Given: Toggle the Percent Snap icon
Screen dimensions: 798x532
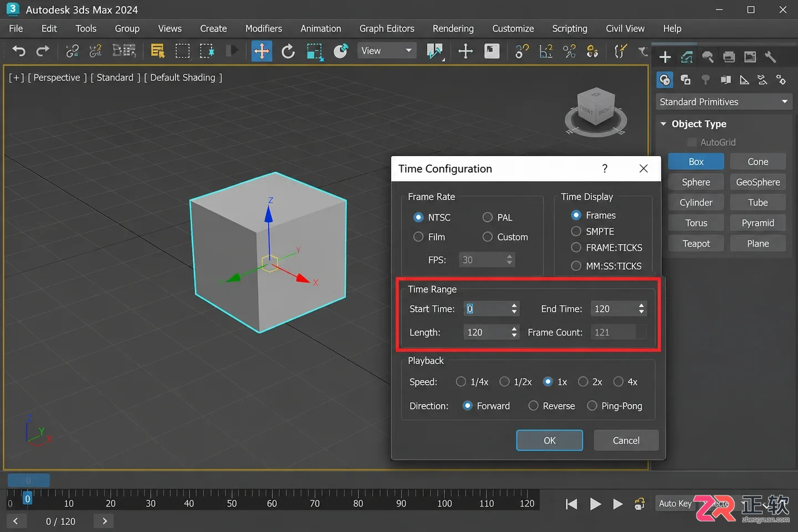Looking at the screenshot, I should (x=569, y=51).
